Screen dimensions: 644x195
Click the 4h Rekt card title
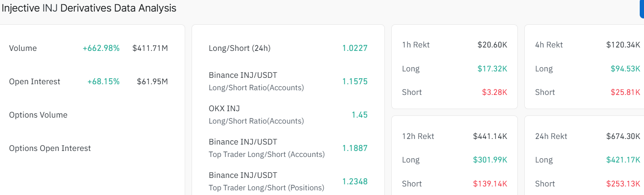pyautogui.click(x=549, y=45)
